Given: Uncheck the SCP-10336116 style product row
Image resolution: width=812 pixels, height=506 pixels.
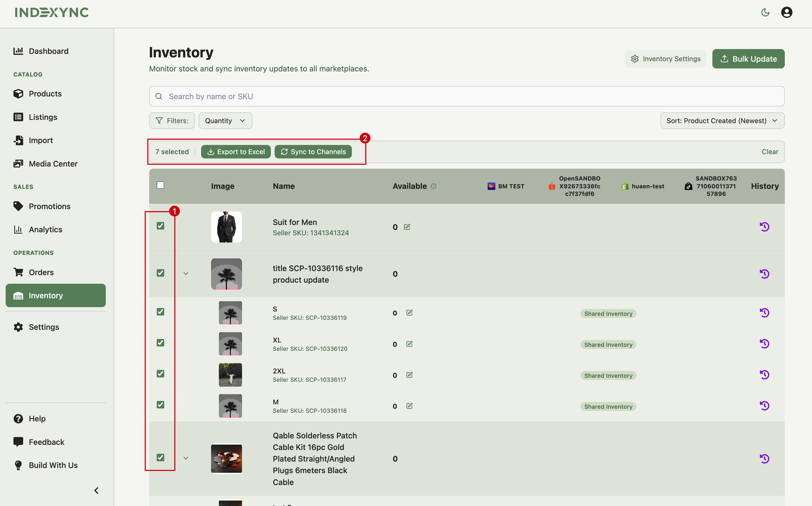Looking at the screenshot, I should tap(160, 273).
